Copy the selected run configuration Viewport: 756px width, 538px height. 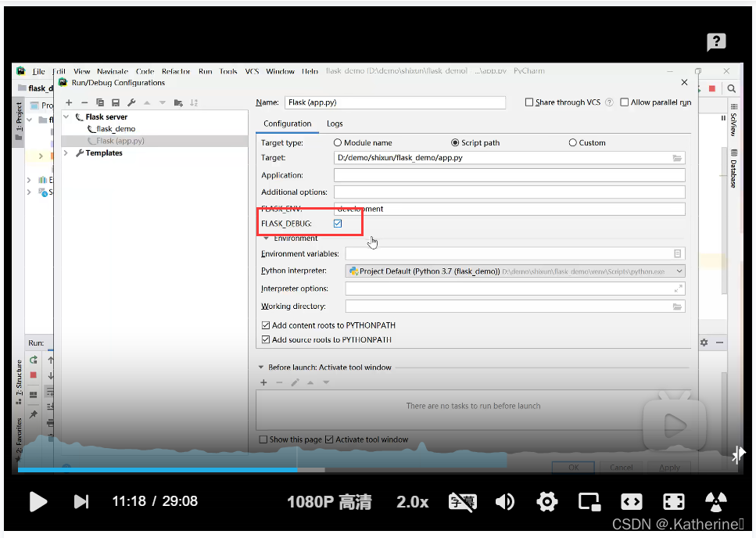(100, 102)
